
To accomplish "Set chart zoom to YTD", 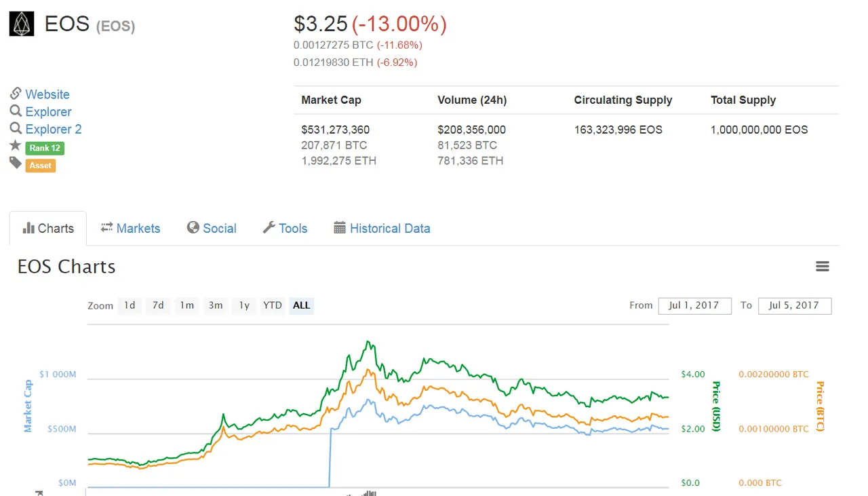I will [x=273, y=305].
